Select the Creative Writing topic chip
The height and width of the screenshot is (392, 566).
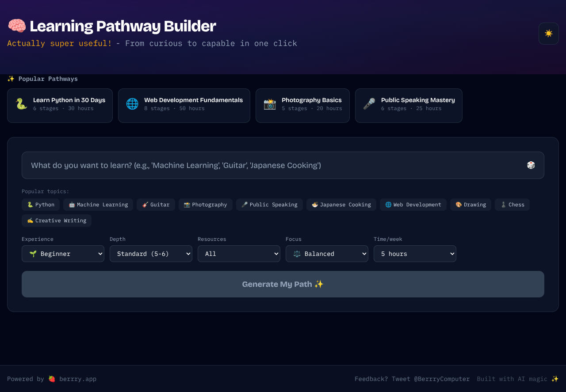click(x=57, y=221)
